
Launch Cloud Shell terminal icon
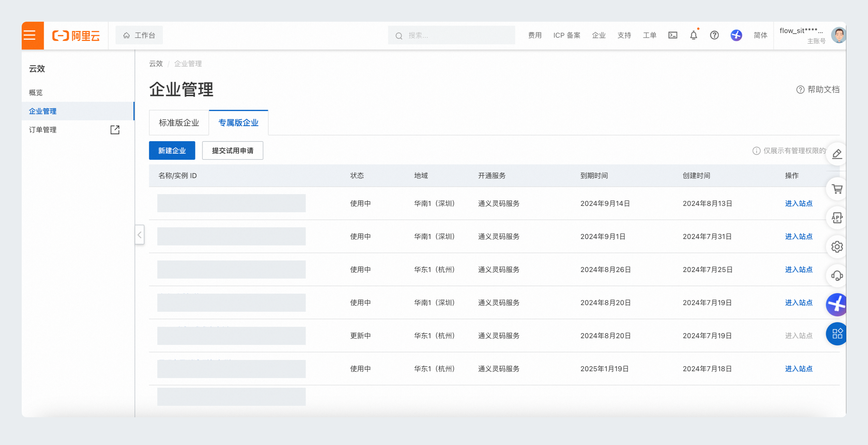[673, 35]
